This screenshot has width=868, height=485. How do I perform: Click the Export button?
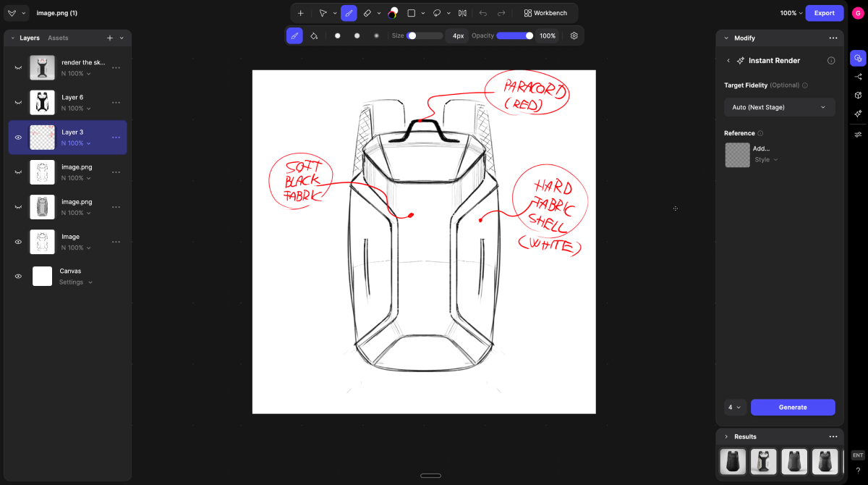click(x=825, y=13)
